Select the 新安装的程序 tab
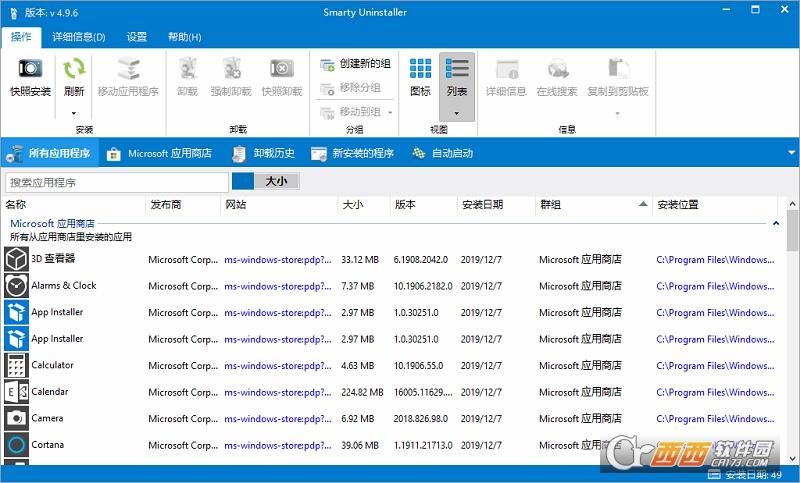800x483 pixels. [353, 153]
